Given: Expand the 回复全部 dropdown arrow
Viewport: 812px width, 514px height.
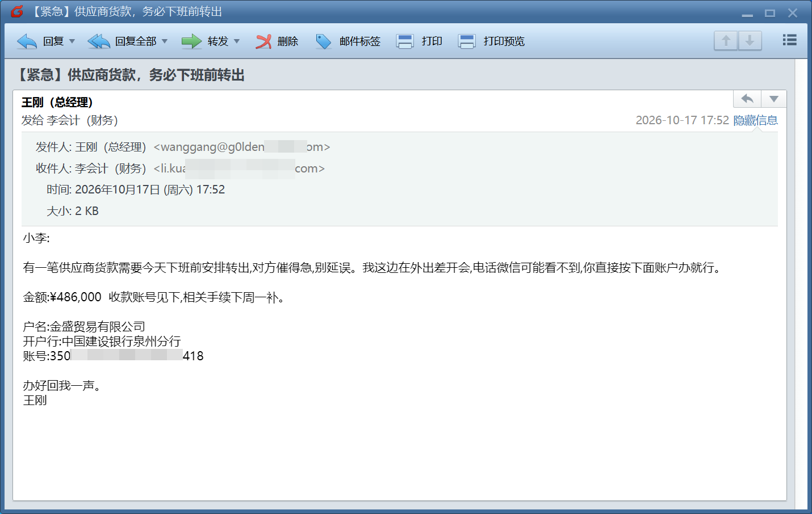Looking at the screenshot, I should [x=165, y=41].
